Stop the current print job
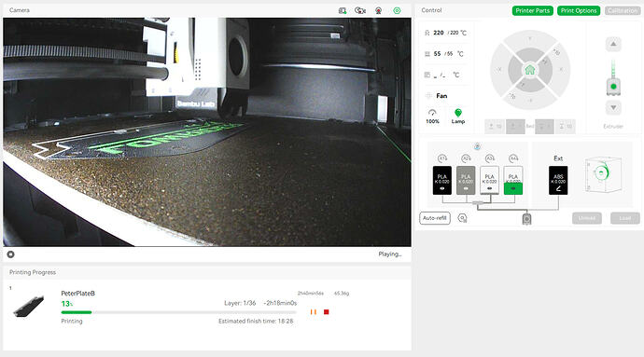 pos(326,312)
